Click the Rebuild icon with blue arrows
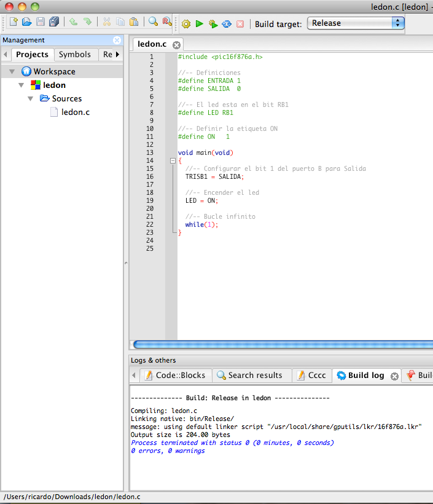433x504 pixels. [226, 23]
